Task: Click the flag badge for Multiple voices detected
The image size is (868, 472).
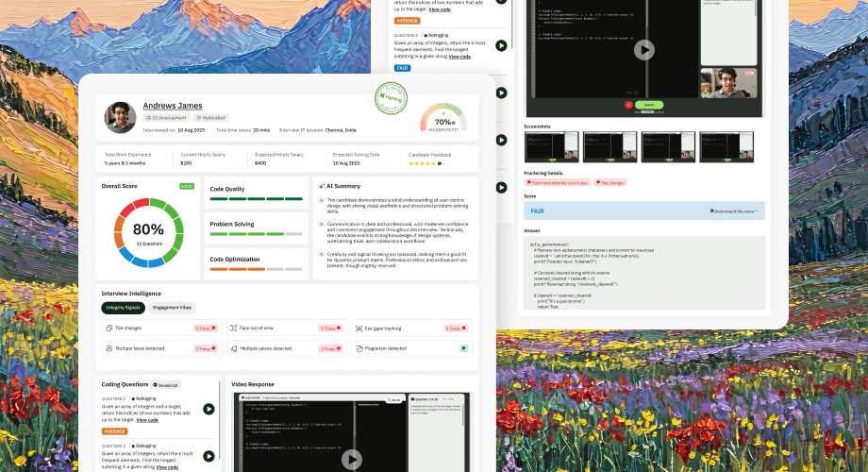Action: tap(330, 348)
